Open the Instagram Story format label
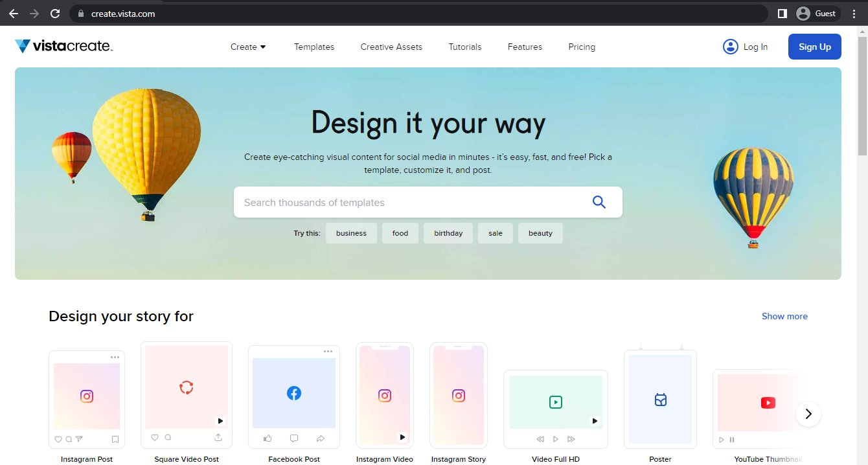The width and height of the screenshot is (868, 465). [x=459, y=459]
